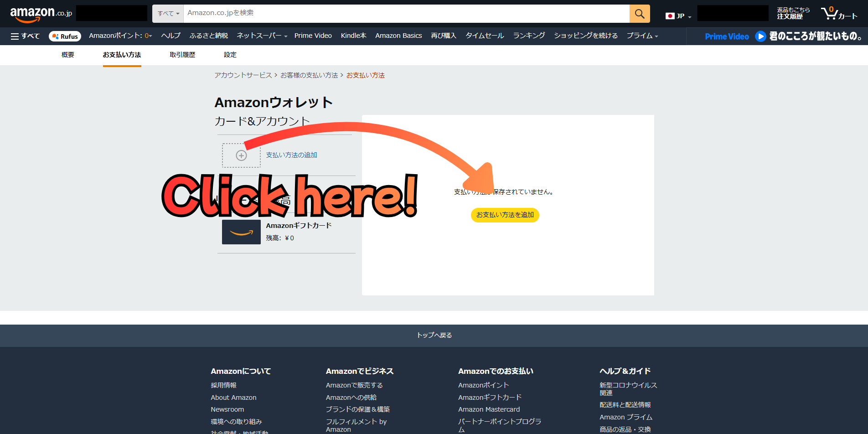
Task: Select the お支払い方法 tab
Action: (x=122, y=55)
